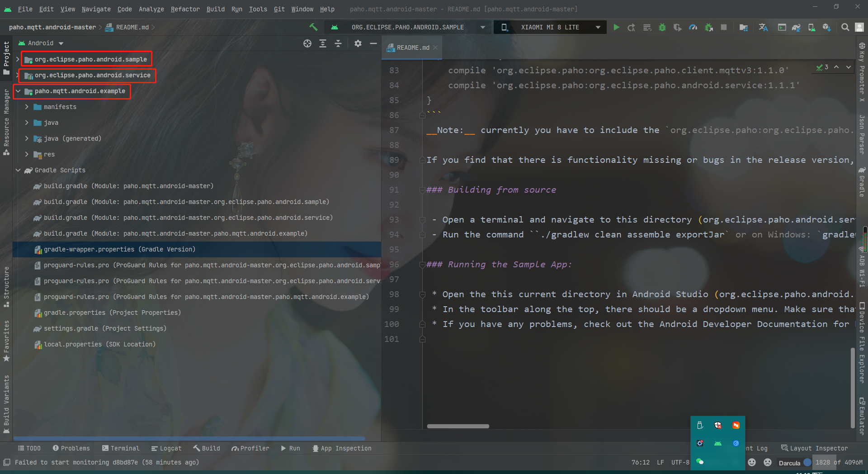Image resolution: width=868 pixels, height=474 pixels.
Task: Open Search Everywhere magnifier icon
Action: 845,27
